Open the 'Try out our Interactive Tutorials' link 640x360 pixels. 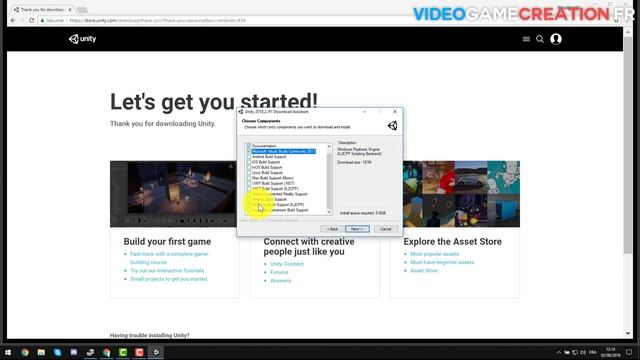click(167, 271)
